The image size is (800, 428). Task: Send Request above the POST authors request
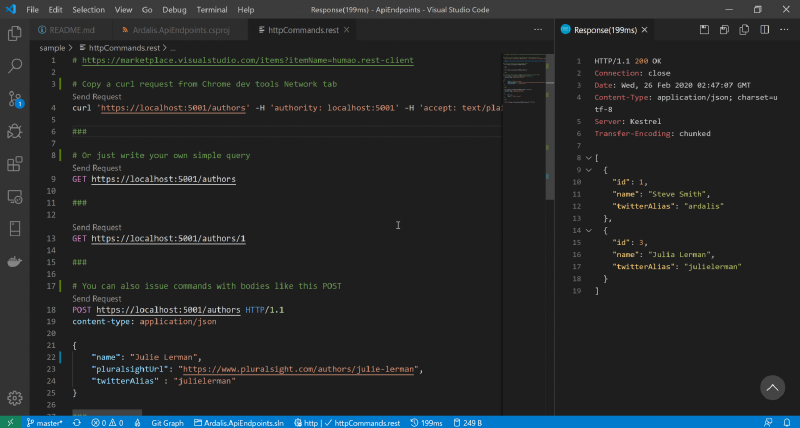[x=96, y=298]
